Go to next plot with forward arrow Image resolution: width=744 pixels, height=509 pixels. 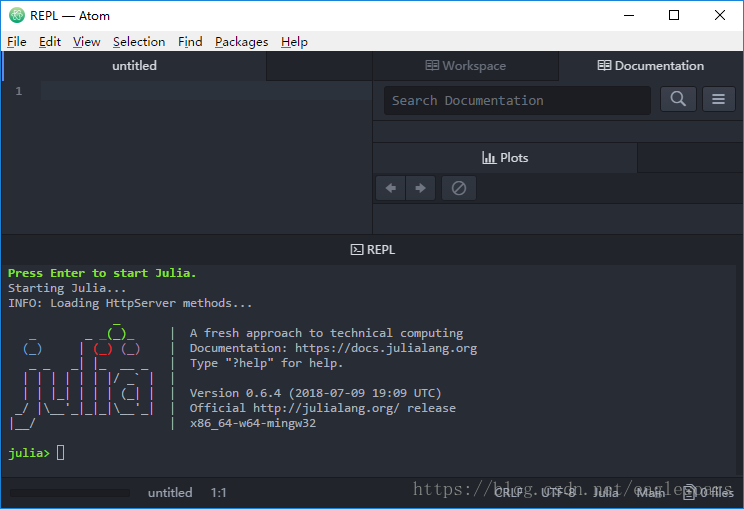420,188
